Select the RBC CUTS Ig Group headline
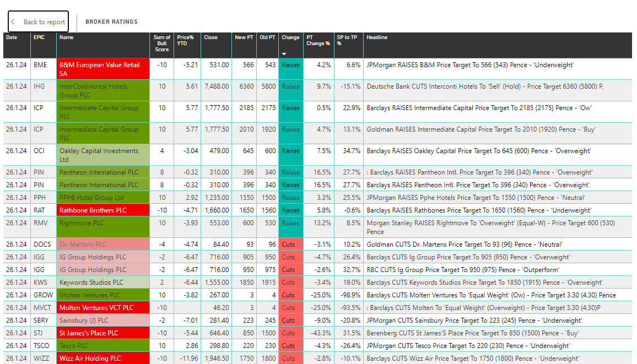Image resolution: width=637 pixels, height=364 pixels. point(463,269)
